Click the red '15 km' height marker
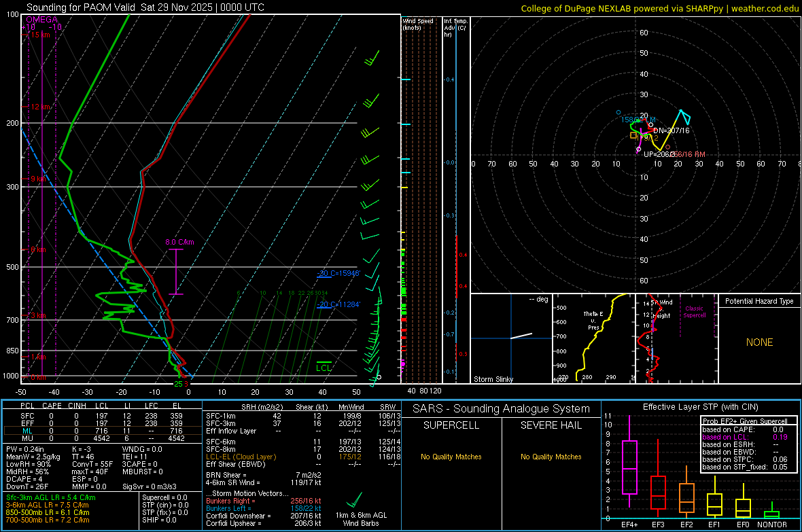This screenshot has width=802, height=532. [x=40, y=35]
